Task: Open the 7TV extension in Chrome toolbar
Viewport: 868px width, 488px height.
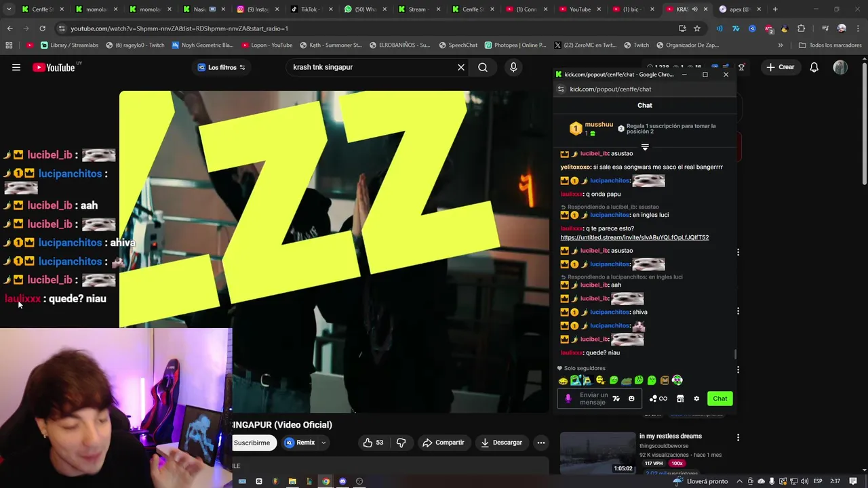Action: pos(736,28)
